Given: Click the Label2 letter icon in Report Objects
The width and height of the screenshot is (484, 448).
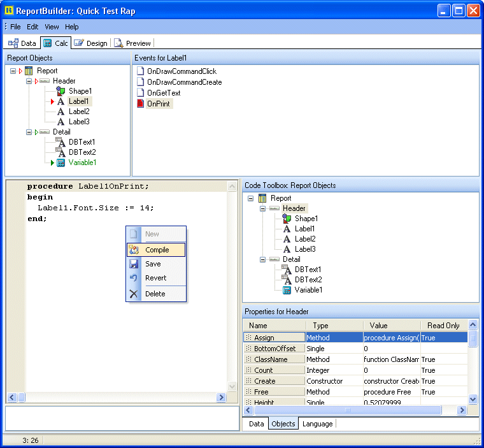Looking at the screenshot, I should click(x=60, y=112).
